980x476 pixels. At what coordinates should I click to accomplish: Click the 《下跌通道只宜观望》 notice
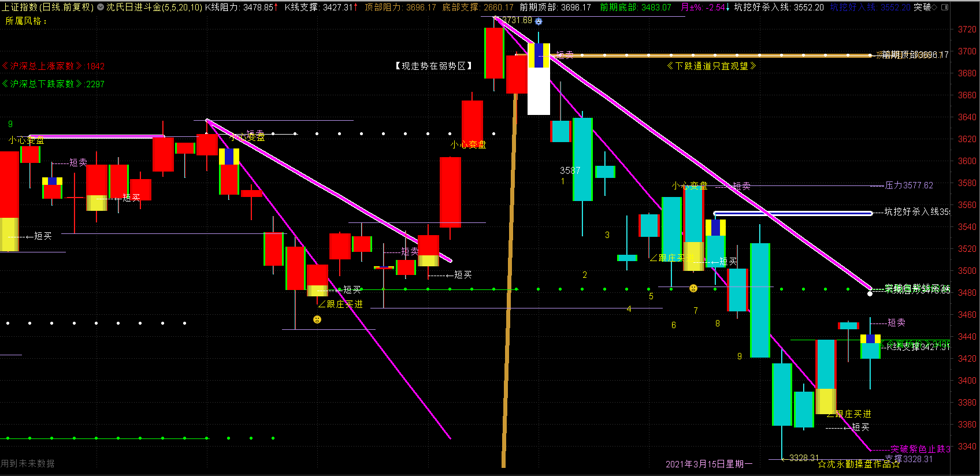coord(711,66)
